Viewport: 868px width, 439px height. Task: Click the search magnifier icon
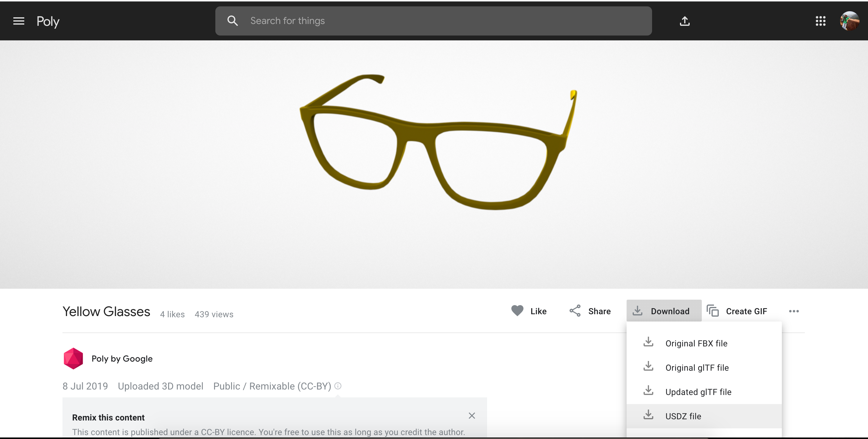(x=232, y=21)
